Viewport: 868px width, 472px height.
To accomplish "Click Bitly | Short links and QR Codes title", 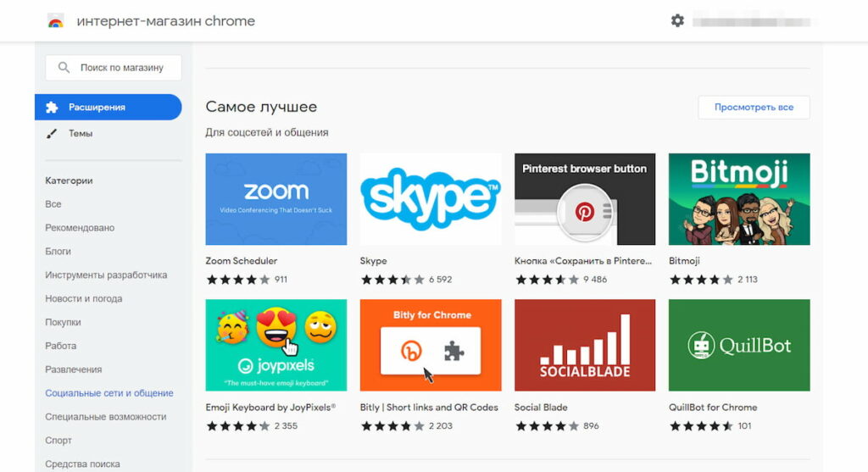I will coord(429,408).
